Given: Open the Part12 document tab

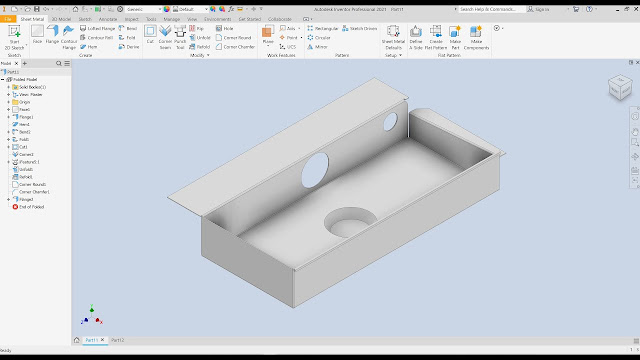Looking at the screenshot, I should [x=118, y=340].
